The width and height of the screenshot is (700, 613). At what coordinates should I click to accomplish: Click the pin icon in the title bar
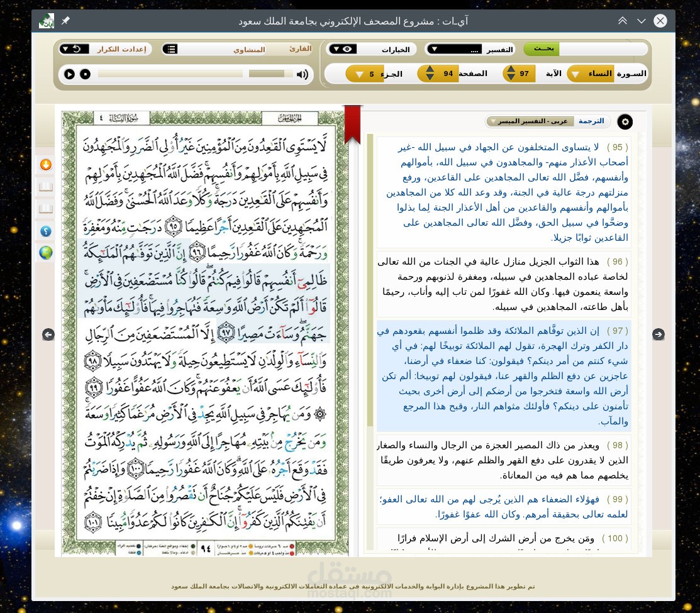(65, 21)
